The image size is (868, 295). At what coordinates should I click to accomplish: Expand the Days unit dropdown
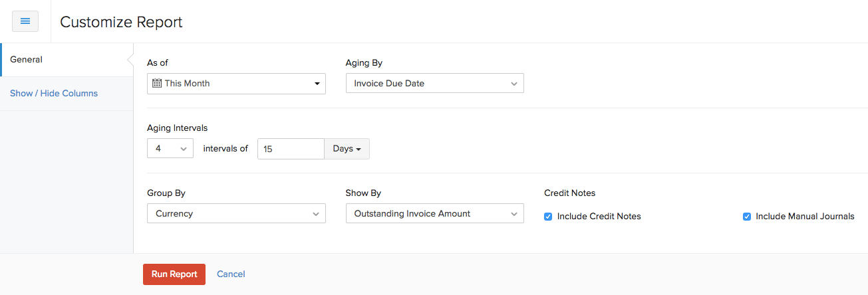click(x=347, y=149)
